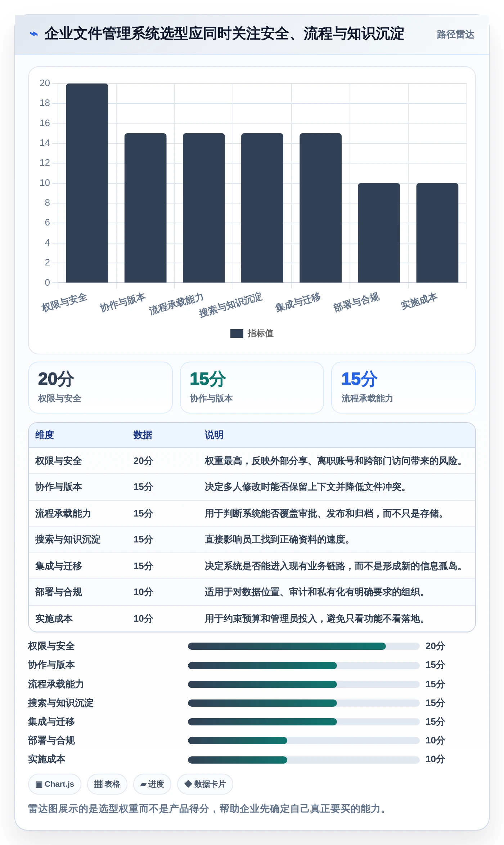Click the bar icon in the 进度 chip
Viewport: 504px width, 845px height.
click(143, 784)
